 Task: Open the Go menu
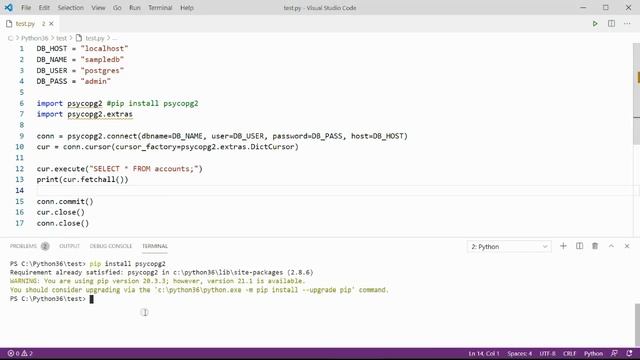coord(117,8)
